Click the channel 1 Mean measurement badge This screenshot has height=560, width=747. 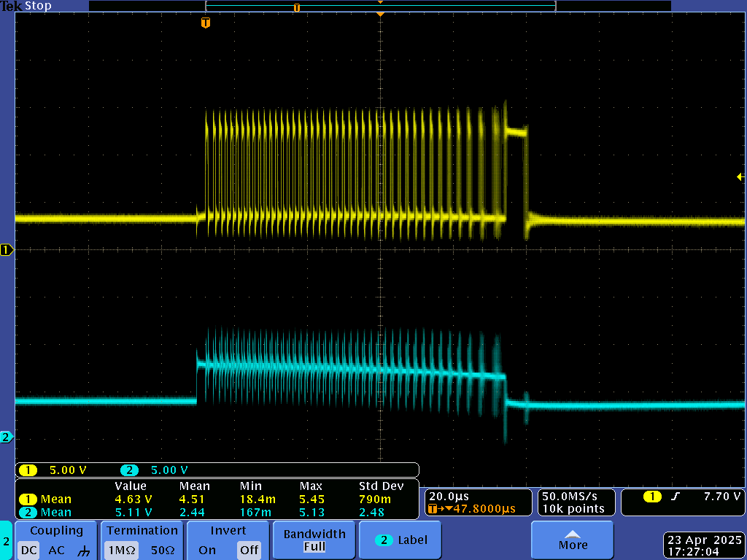click(x=28, y=499)
